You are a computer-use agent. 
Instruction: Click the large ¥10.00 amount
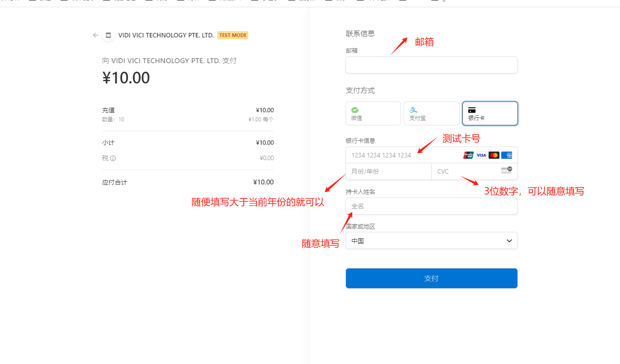(x=126, y=78)
